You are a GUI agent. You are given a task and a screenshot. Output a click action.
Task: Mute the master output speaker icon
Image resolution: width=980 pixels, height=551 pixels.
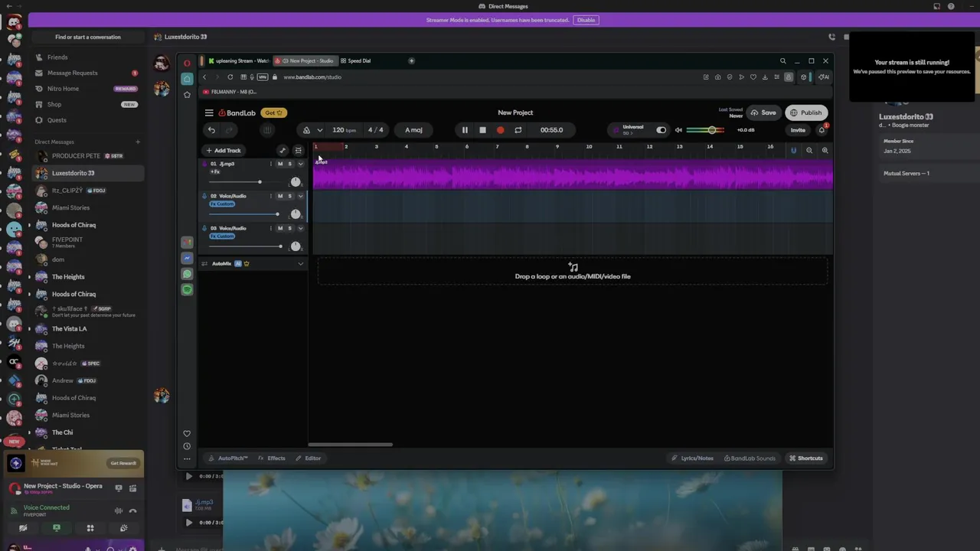[678, 130]
